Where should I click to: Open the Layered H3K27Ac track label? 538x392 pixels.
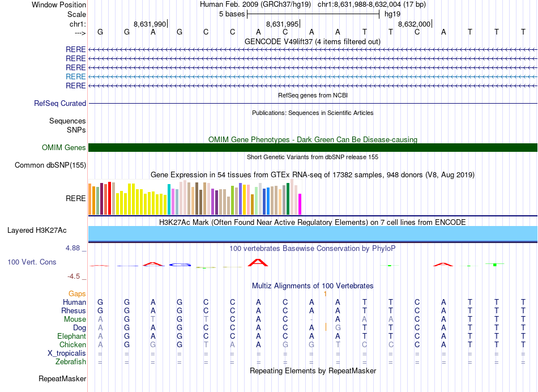pos(37,231)
